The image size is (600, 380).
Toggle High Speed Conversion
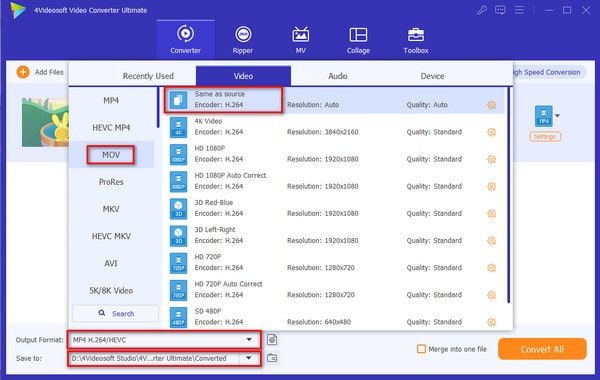[548, 72]
